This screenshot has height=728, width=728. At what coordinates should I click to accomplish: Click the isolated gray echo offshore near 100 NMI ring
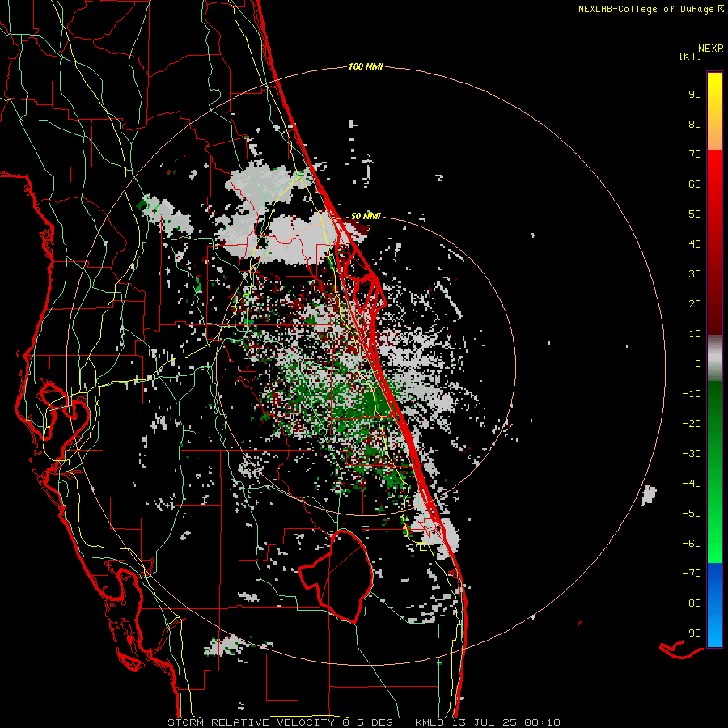point(649,496)
